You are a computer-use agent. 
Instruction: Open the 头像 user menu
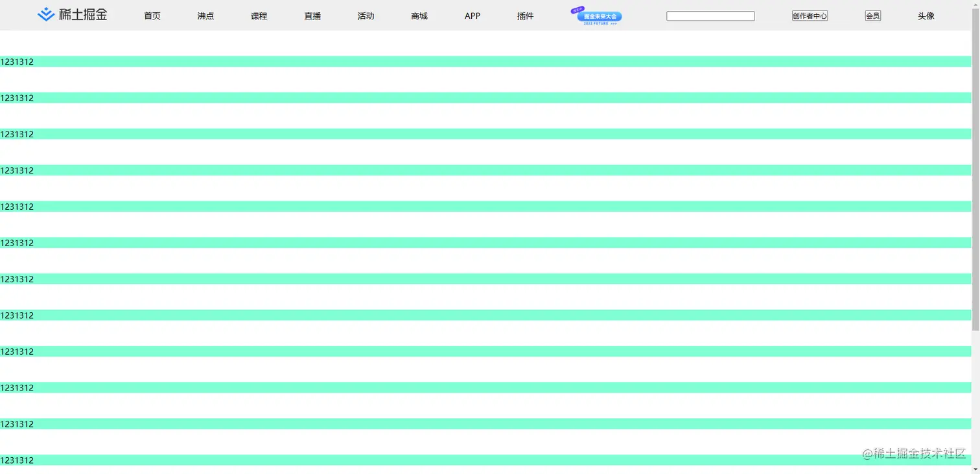[926, 16]
